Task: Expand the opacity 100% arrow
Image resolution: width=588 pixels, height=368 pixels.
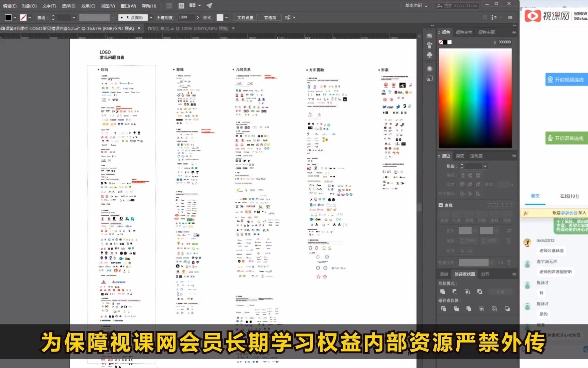Action: point(198,17)
